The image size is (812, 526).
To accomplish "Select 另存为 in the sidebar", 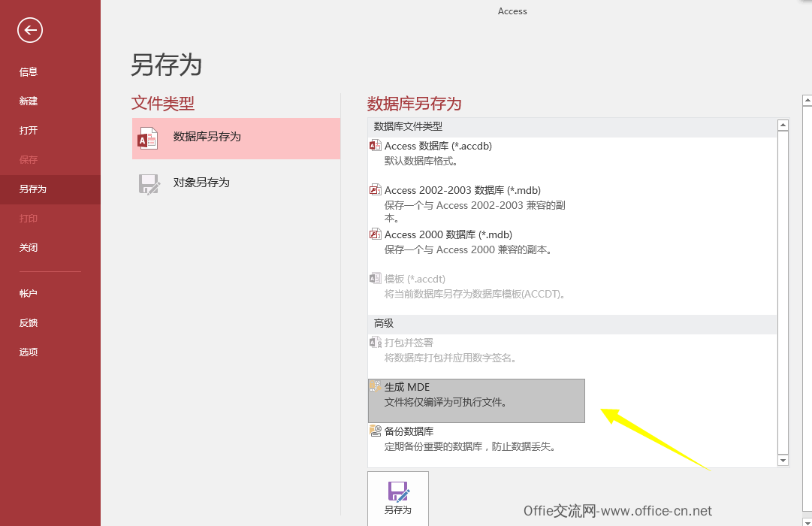I will point(50,189).
